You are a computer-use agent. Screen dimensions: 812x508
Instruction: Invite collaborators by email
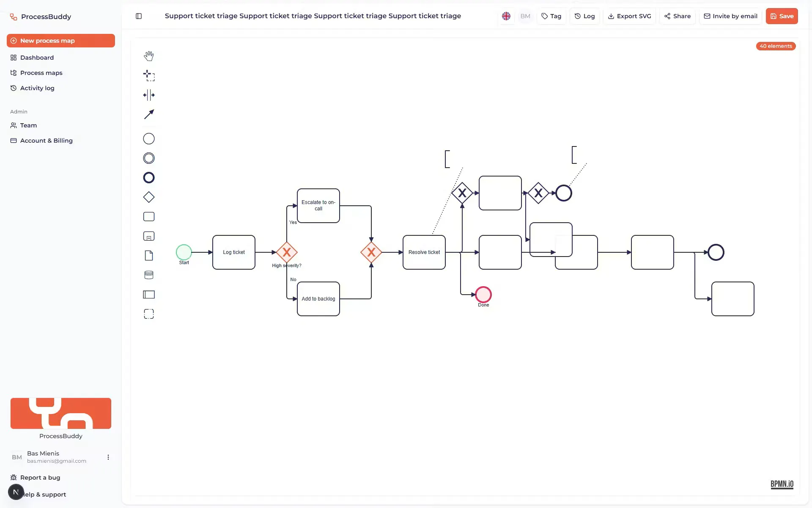pos(730,16)
